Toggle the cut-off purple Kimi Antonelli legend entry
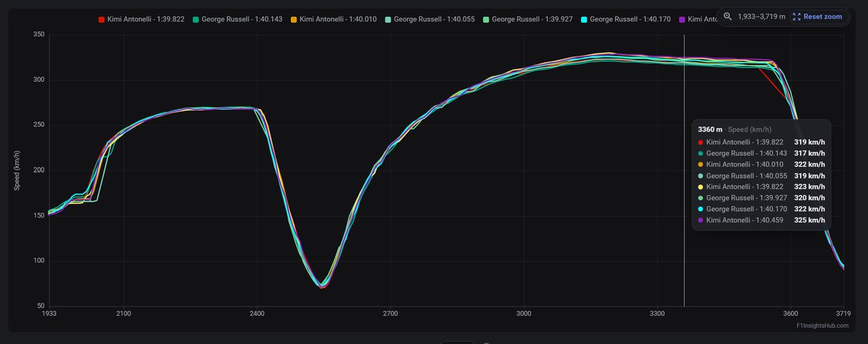The width and height of the screenshot is (868, 344). point(697,19)
